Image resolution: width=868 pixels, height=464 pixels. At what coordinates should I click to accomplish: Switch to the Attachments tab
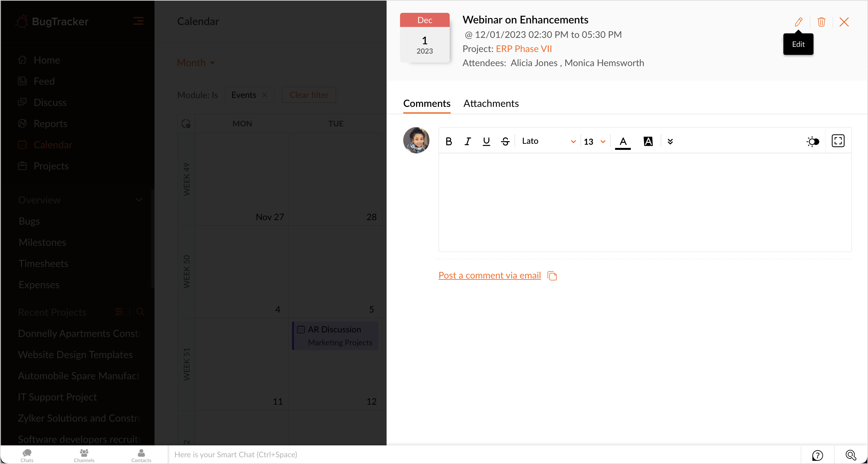491,103
